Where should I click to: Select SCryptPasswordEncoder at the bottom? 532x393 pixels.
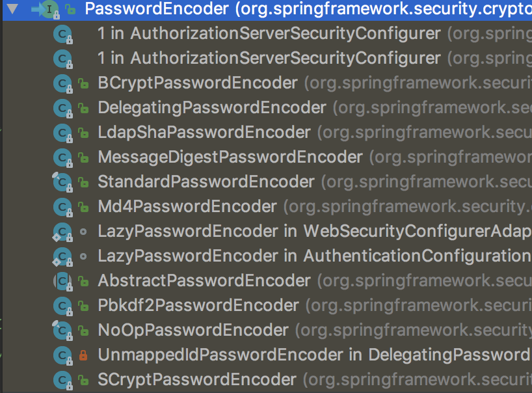coord(197,380)
